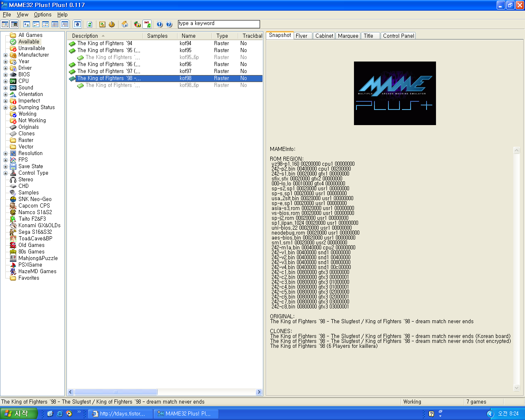Switch to list view mode

click(46, 24)
